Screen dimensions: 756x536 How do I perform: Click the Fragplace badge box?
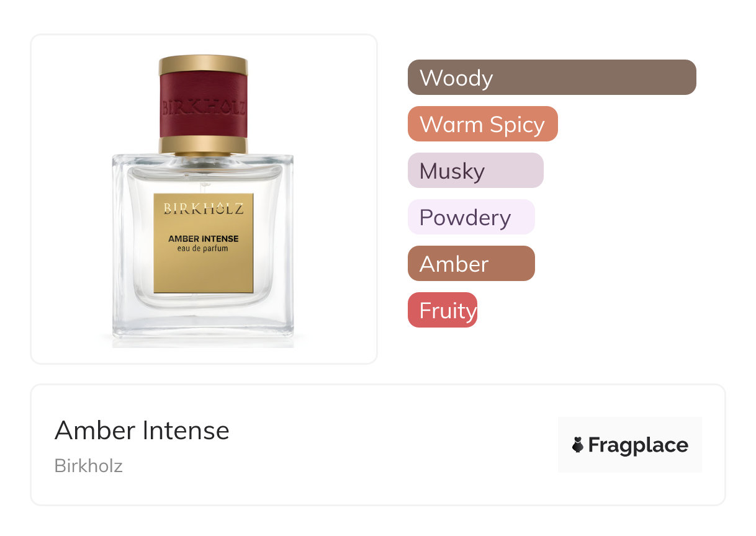pyautogui.click(x=630, y=445)
